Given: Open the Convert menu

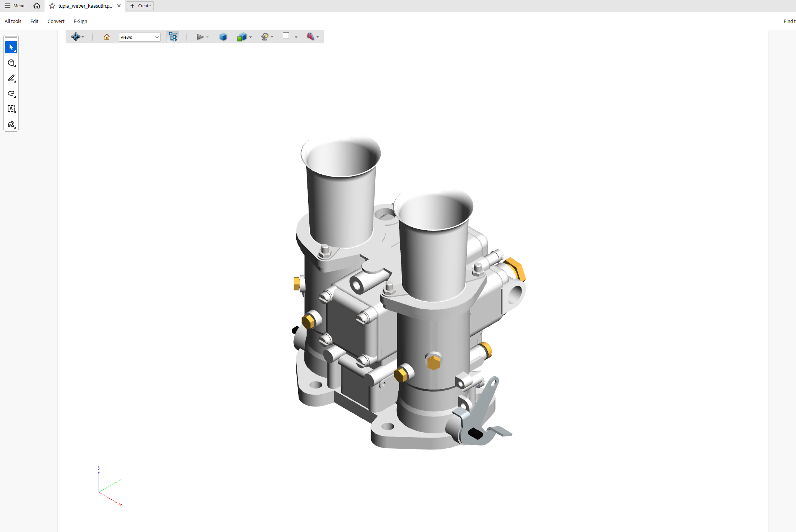Looking at the screenshot, I should click(x=56, y=21).
